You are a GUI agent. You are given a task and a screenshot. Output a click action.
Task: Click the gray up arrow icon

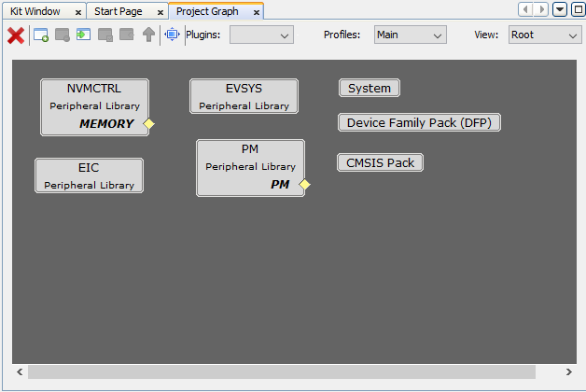pyautogui.click(x=147, y=35)
